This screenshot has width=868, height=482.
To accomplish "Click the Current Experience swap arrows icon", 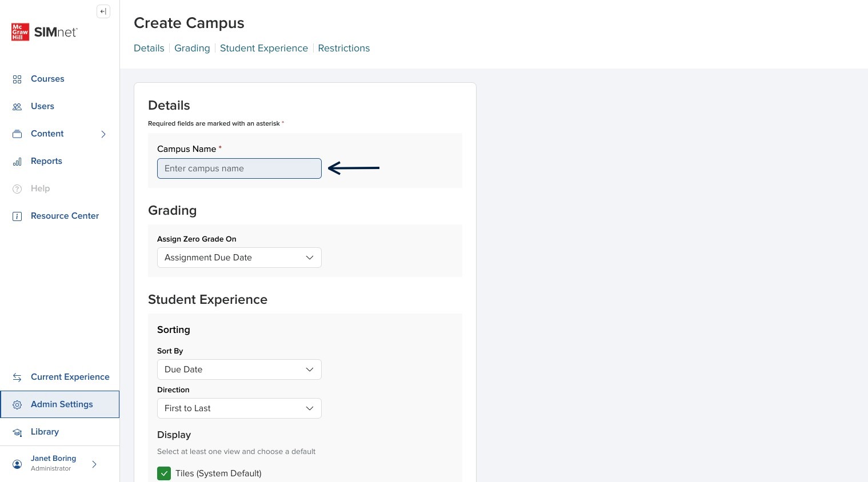I will pyautogui.click(x=17, y=377).
